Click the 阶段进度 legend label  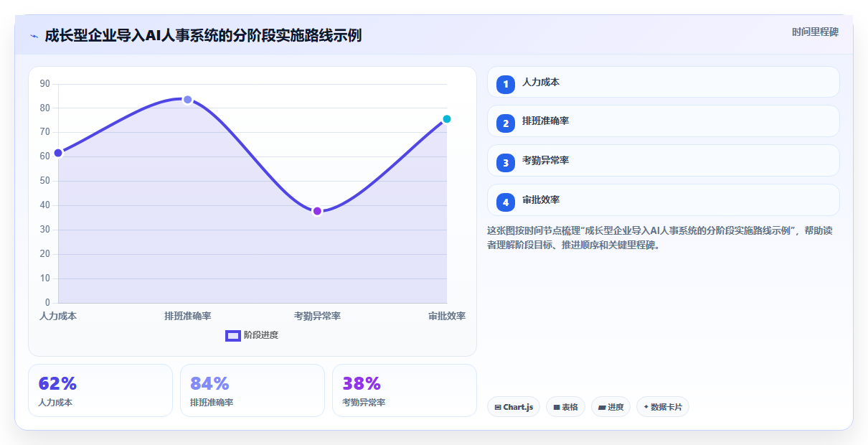coord(261,335)
